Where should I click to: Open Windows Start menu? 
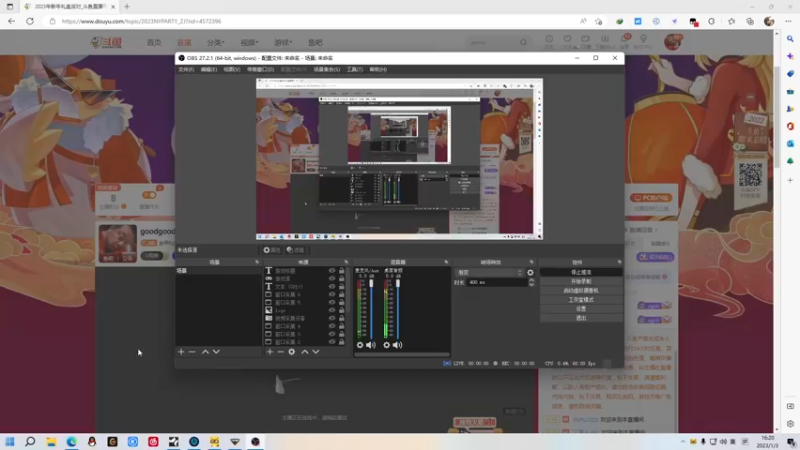coord(10,441)
